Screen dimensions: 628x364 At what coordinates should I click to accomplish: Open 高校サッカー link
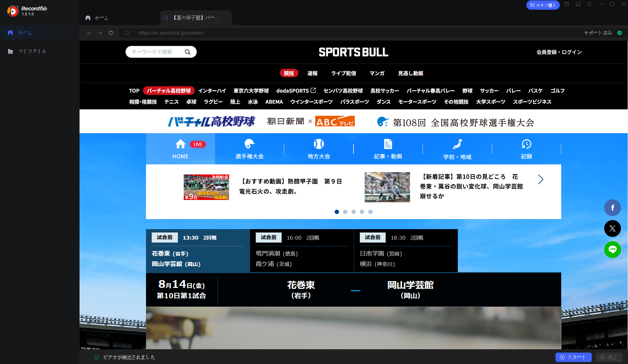tap(385, 91)
